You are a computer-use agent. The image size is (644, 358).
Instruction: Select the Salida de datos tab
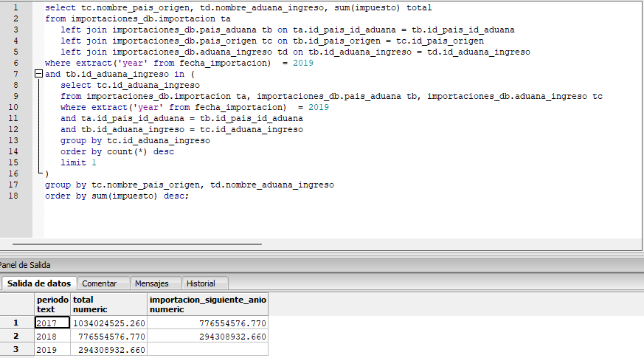tap(39, 283)
